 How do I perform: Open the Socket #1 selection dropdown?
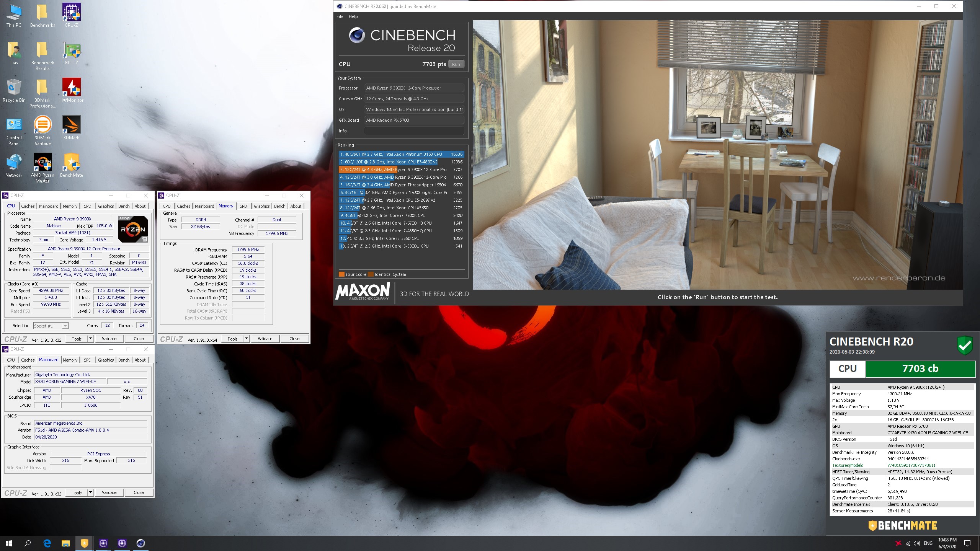click(51, 326)
